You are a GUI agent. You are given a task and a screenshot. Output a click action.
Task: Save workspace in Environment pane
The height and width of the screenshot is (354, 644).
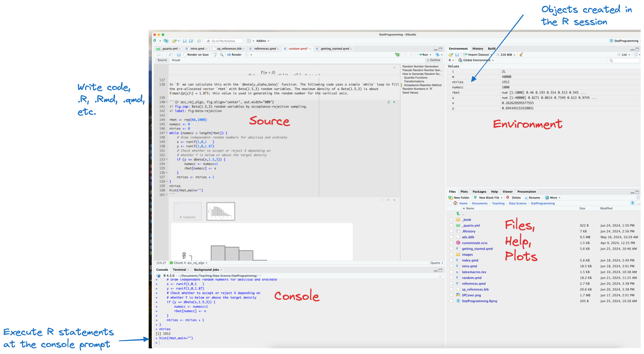(457, 55)
